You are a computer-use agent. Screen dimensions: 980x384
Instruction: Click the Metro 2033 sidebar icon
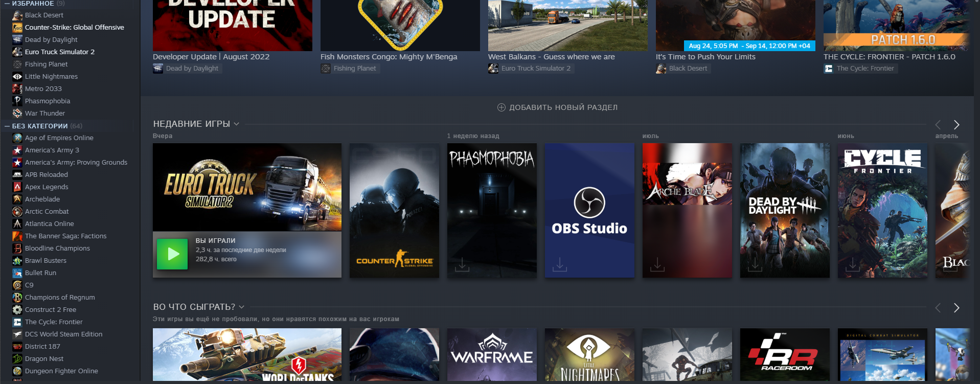click(x=17, y=89)
